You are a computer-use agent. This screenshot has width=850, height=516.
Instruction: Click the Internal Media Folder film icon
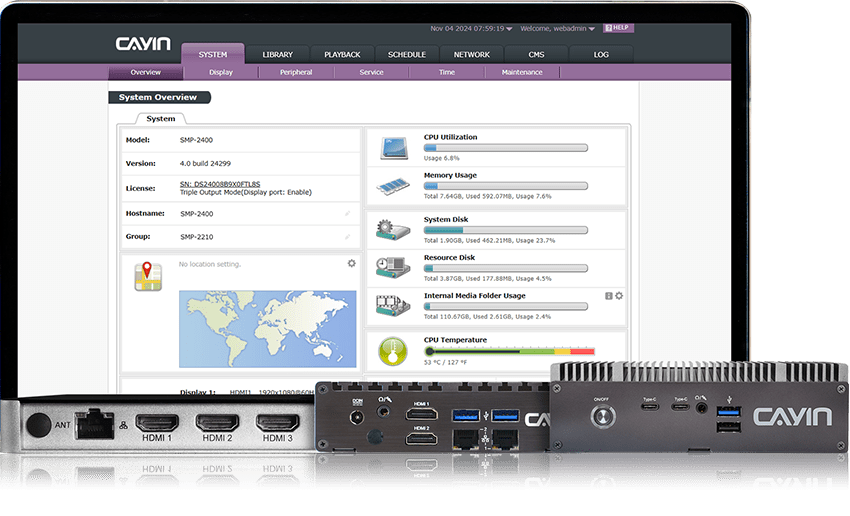(x=393, y=305)
